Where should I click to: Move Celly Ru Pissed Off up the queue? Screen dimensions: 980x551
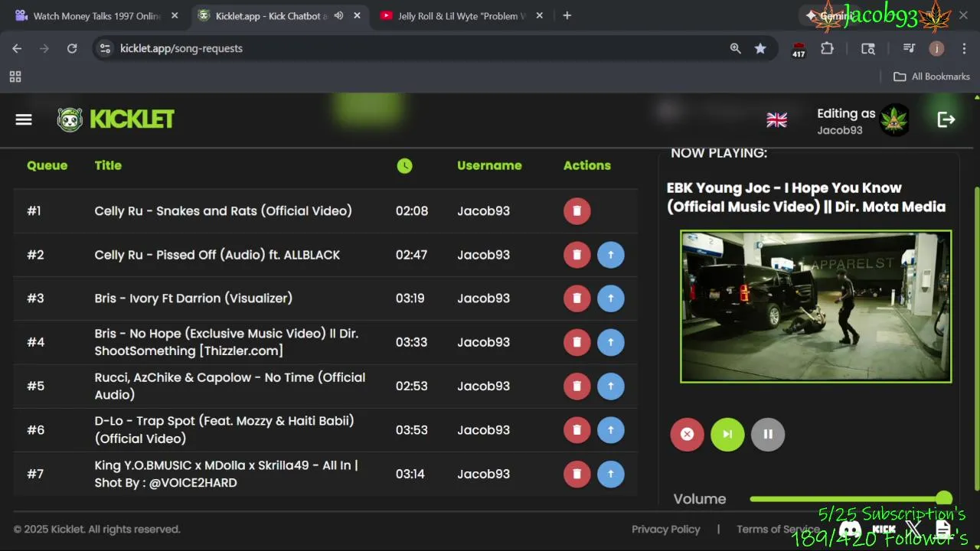tap(610, 255)
